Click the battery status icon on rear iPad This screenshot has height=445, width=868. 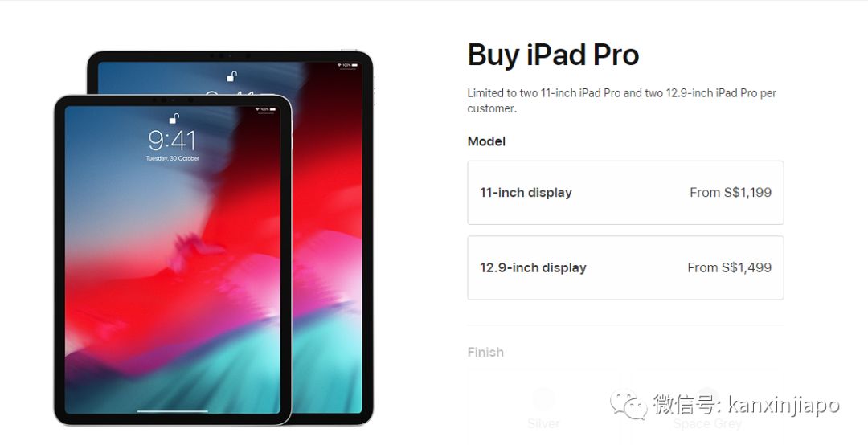[354, 65]
